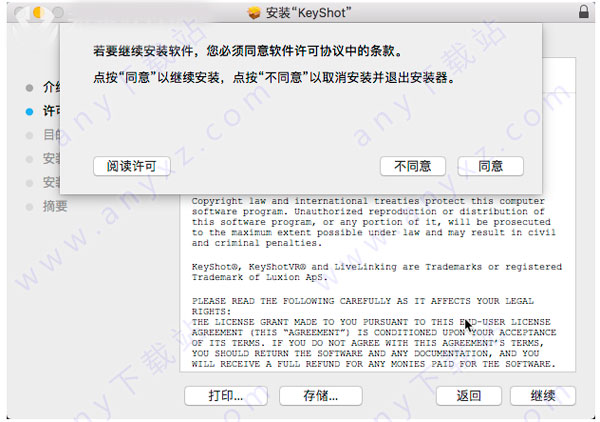Go back with the 返回 button
The width and height of the screenshot is (600, 422).
click(x=469, y=396)
